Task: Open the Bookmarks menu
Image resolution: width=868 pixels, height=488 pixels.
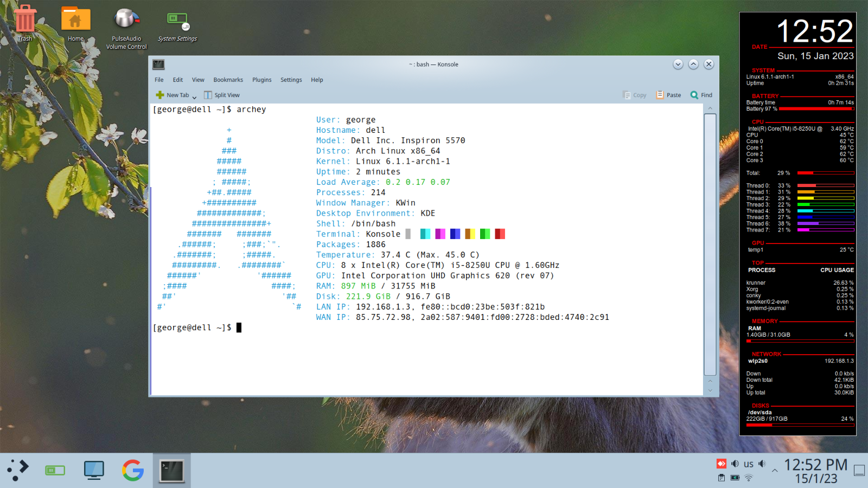Action: 228,80
